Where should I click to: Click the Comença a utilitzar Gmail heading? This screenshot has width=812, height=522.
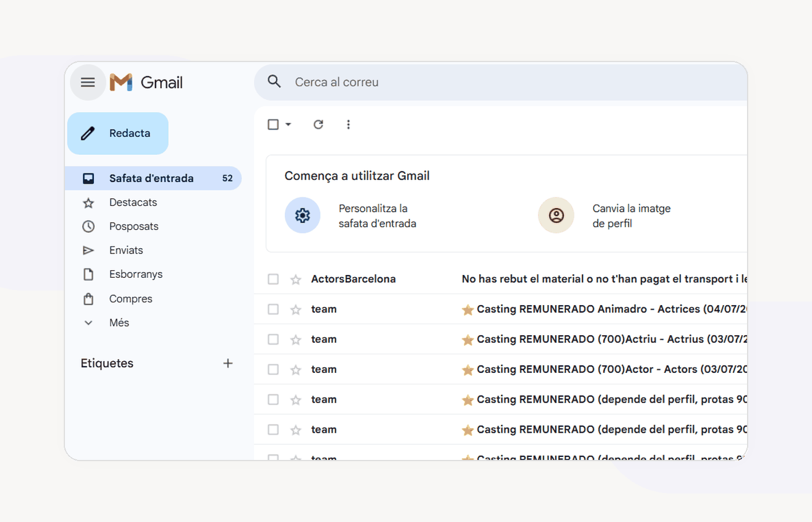[x=357, y=176]
